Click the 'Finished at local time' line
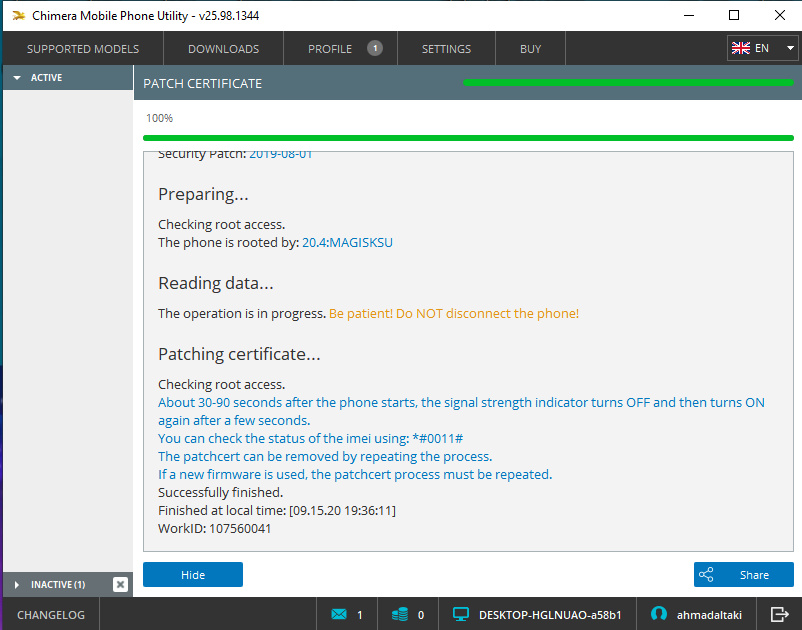 [277, 510]
